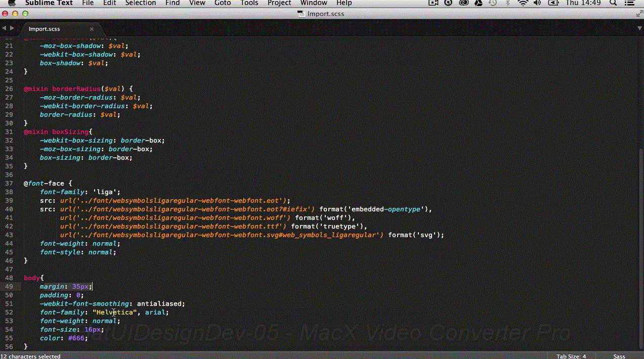Click format('woff') on line 41
Image resolution: width=644 pixels, height=359 pixels.
[x=324, y=217]
